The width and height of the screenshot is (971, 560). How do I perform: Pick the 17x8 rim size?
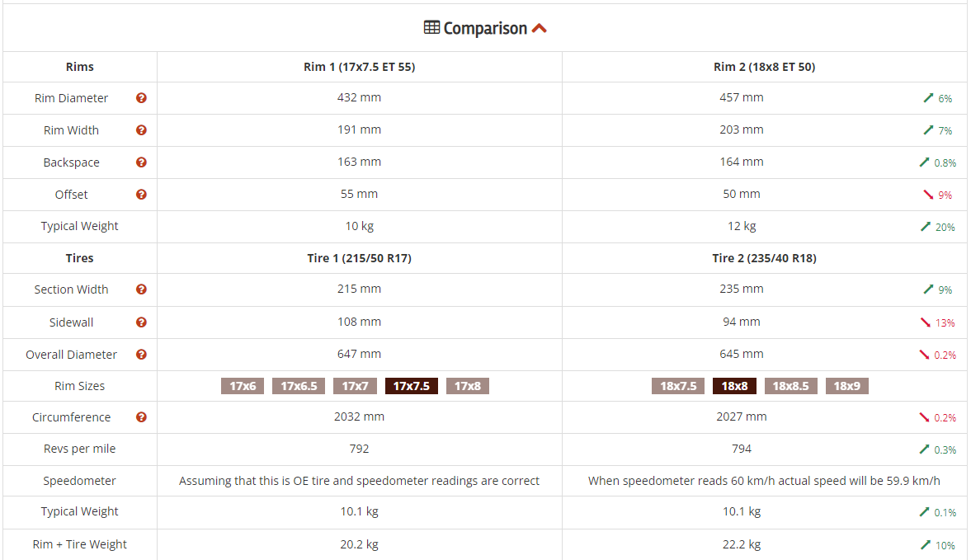coord(468,386)
